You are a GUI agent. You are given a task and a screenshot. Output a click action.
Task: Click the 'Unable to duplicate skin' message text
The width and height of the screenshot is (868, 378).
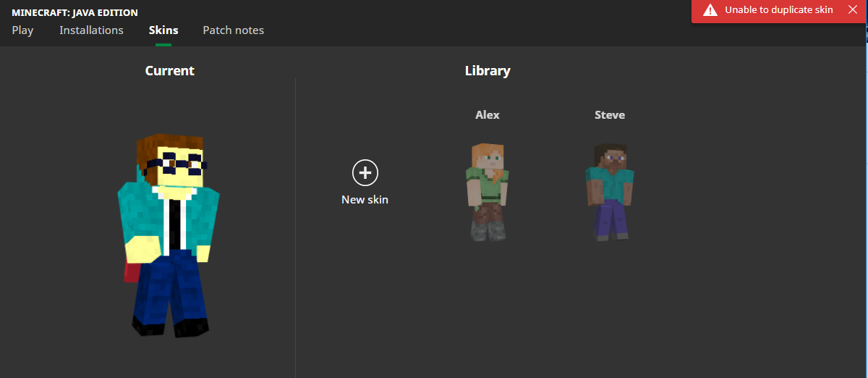[x=779, y=10]
